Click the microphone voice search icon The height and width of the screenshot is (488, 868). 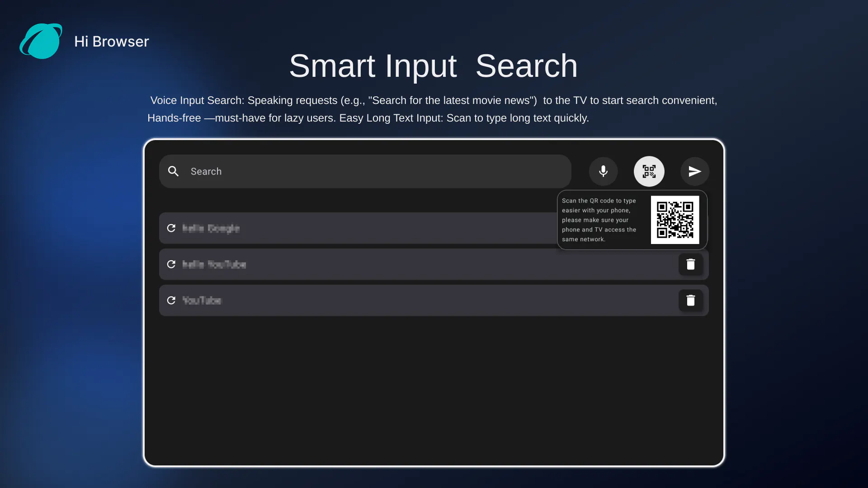[x=603, y=171]
